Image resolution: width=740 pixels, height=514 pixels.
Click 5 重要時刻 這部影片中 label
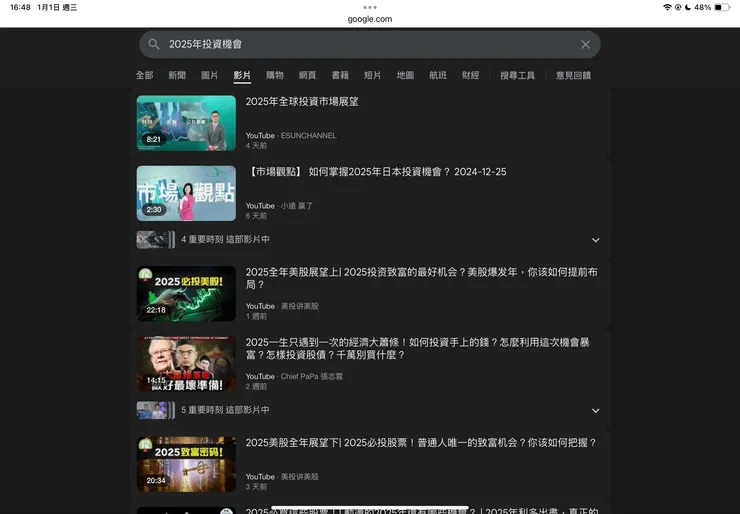[x=226, y=410]
